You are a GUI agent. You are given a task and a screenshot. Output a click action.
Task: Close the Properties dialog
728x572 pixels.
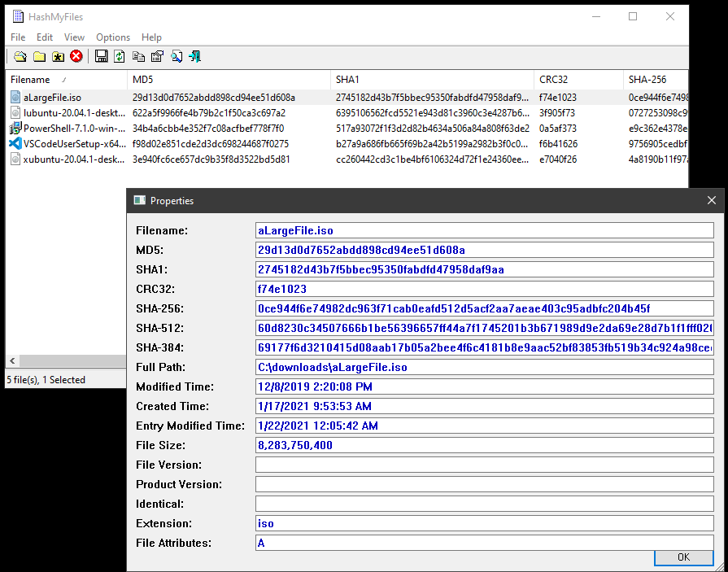point(711,200)
